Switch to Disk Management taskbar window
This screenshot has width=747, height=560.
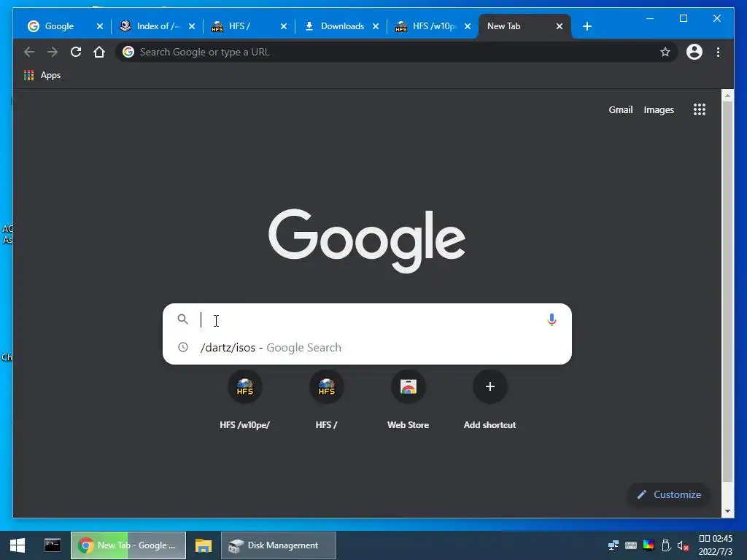click(279, 545)
